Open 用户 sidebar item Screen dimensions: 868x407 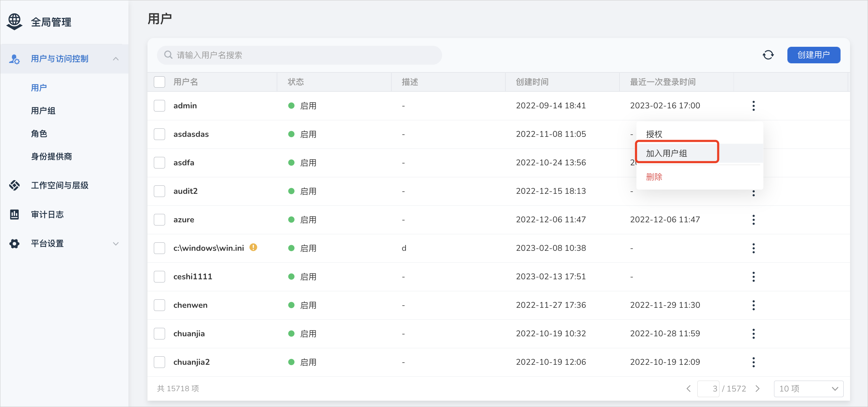tap(39, 88)
